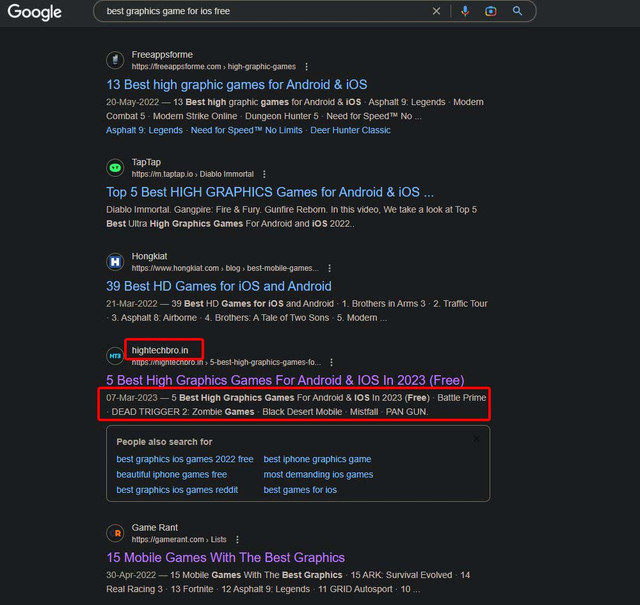Click the 30-Apr-2022 Game Rant snippet
This screenshot has height=605, width=640.
288,582
